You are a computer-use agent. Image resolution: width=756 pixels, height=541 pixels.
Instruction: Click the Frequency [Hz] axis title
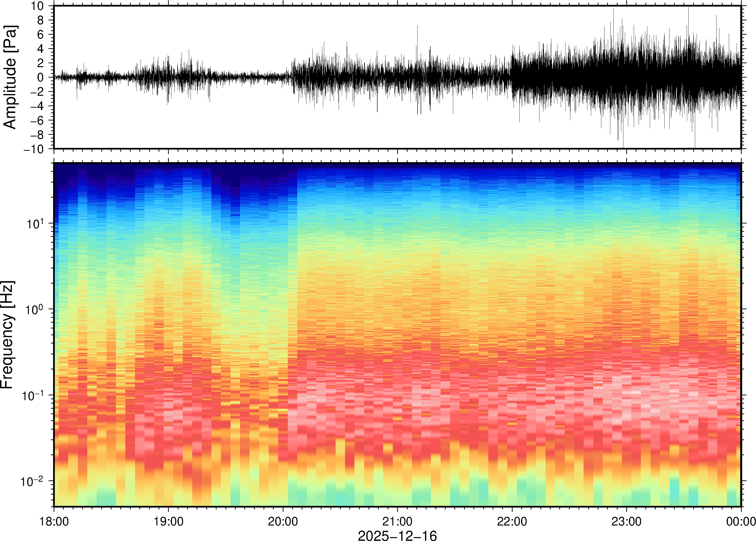coord(7,335)
